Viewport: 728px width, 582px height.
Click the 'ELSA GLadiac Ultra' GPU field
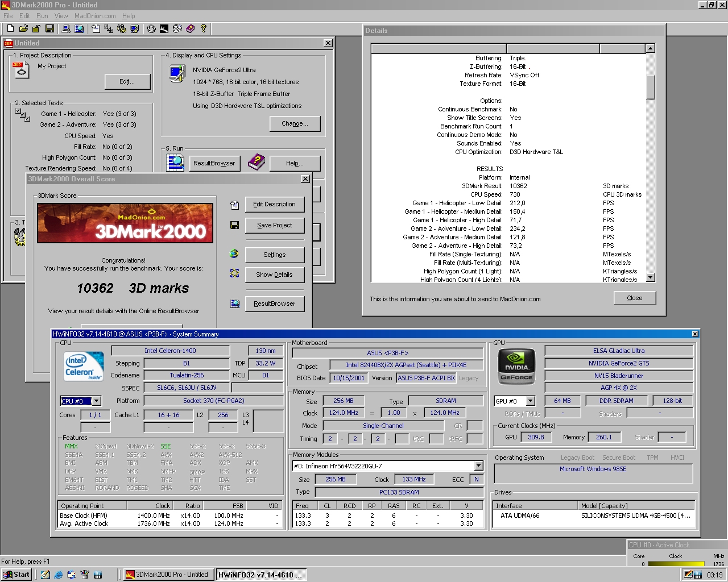[x=619, y=351]
